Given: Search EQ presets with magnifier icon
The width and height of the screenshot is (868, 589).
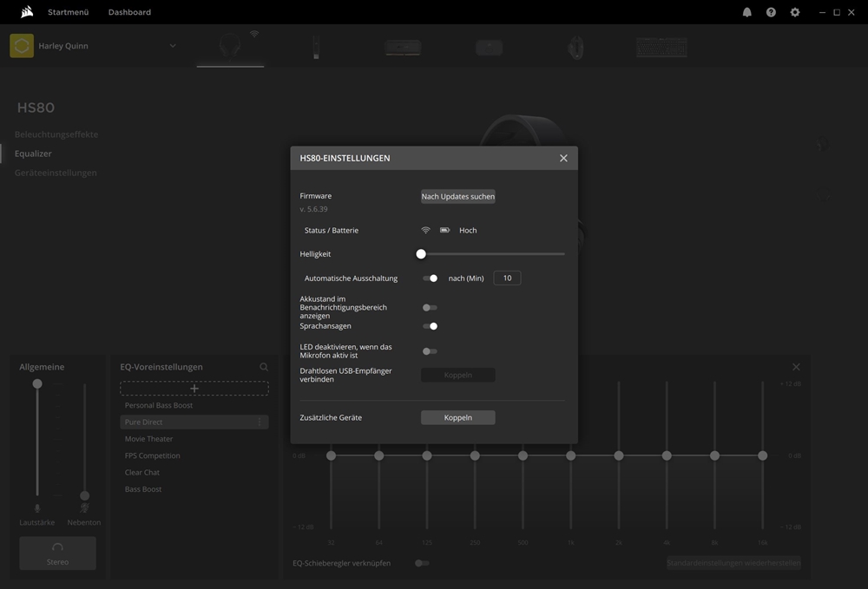Looking at the screenshot, I should (x=264, y=367).
